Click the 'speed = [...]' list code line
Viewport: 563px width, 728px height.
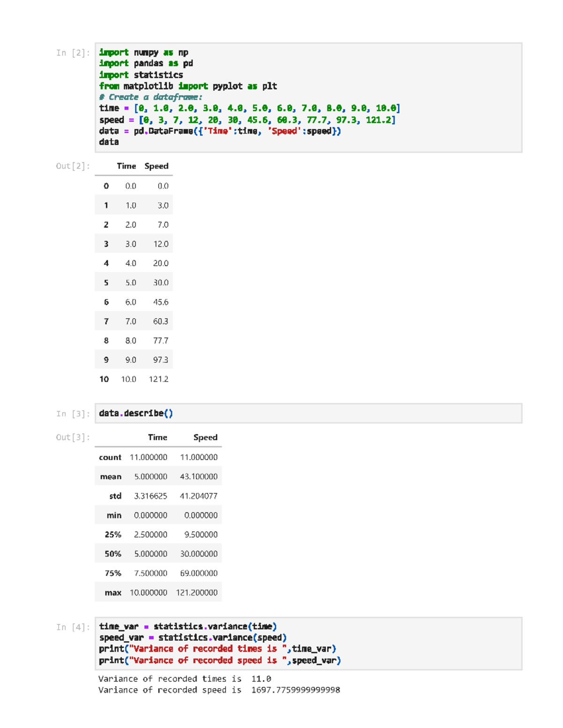(x=247, y=120)
